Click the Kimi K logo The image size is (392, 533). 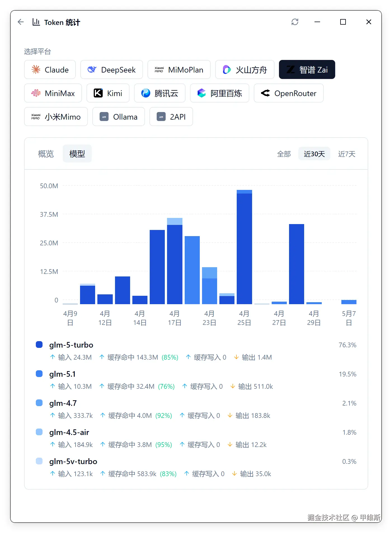98,93
